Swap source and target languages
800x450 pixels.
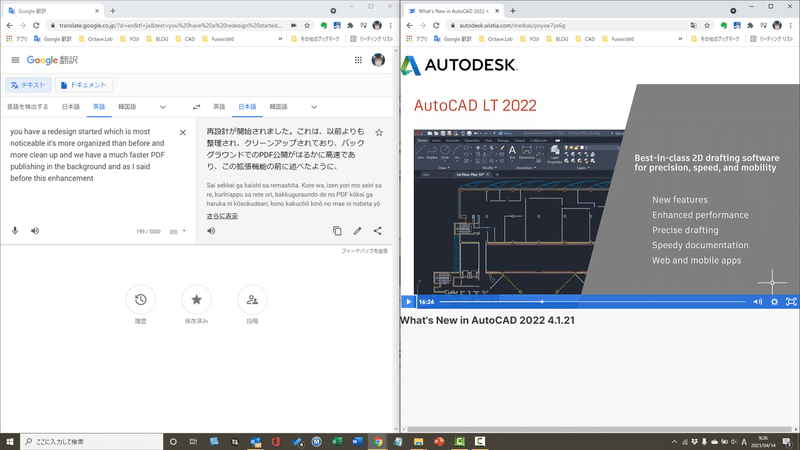(x=196, y=107)
